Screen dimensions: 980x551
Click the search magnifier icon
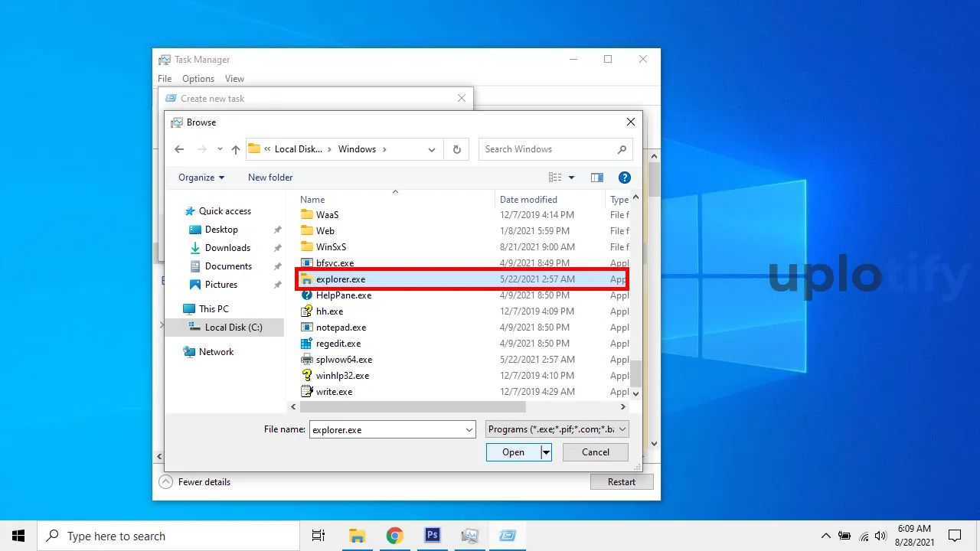(622, 149)
